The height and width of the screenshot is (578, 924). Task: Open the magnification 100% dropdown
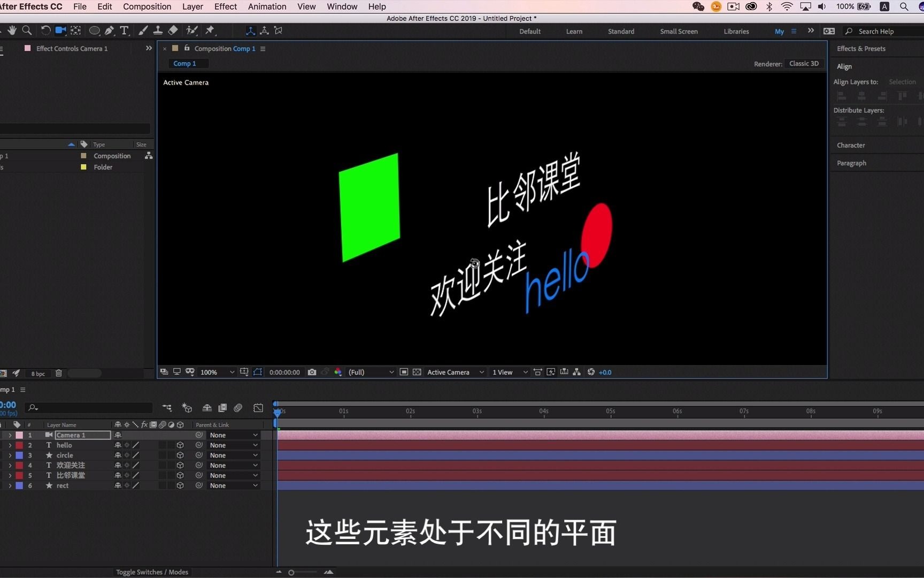pyautogui.click(x=217, y=372)
